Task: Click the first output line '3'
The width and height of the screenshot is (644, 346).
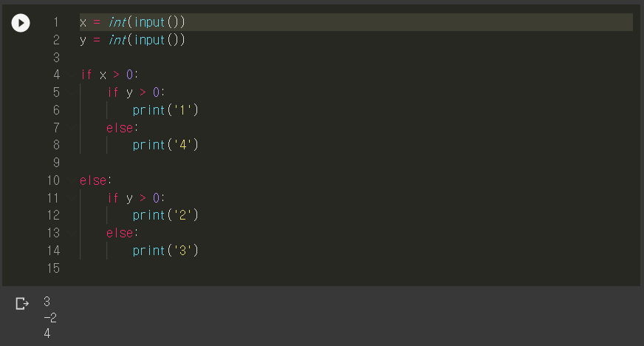Action: pyautogui.click(x=47, y=302)
